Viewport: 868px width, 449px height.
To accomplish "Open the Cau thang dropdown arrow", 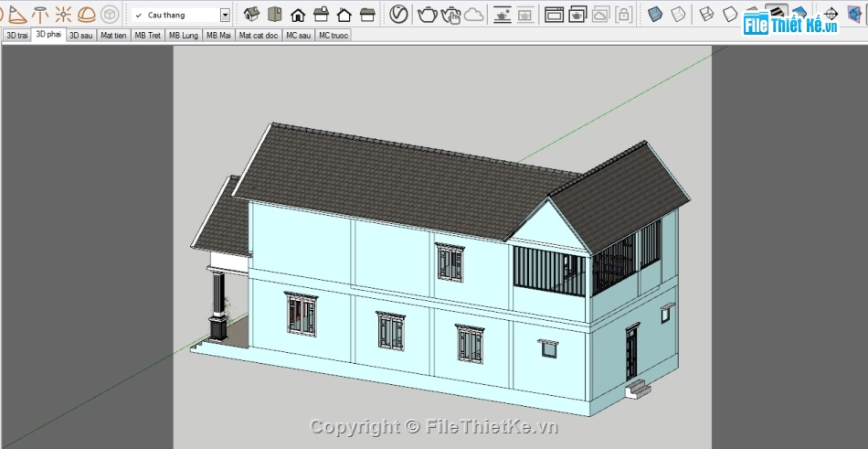I will (x=225, y=15).
